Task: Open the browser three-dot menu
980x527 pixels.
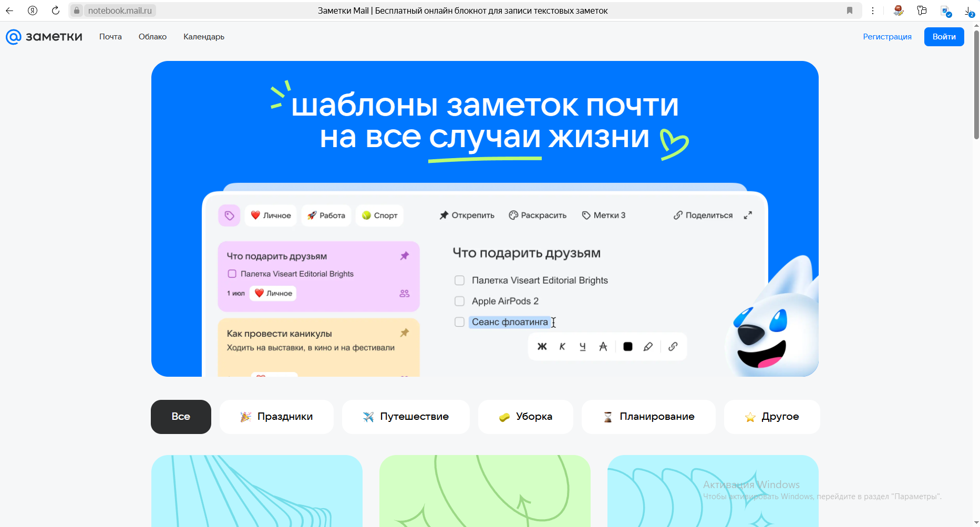Action: click(x=872, y=11)
